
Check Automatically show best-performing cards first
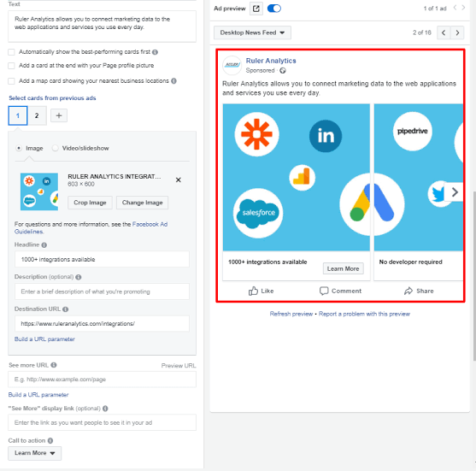pyautogui.click(x=11, y=52)
